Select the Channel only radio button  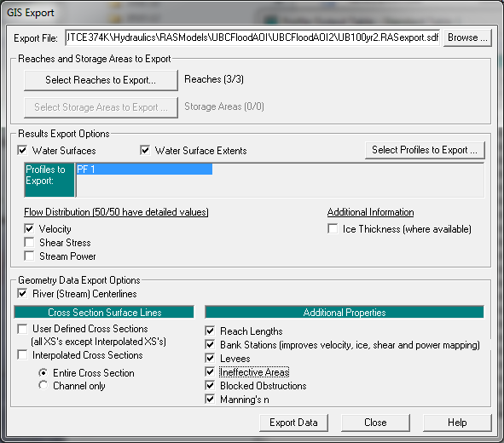coord(43,385)
